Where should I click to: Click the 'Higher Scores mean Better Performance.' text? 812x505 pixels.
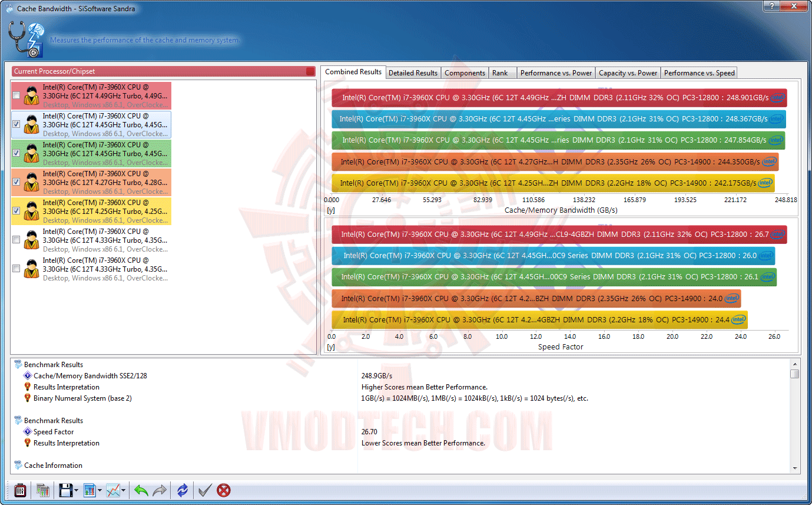click(424, 387)
